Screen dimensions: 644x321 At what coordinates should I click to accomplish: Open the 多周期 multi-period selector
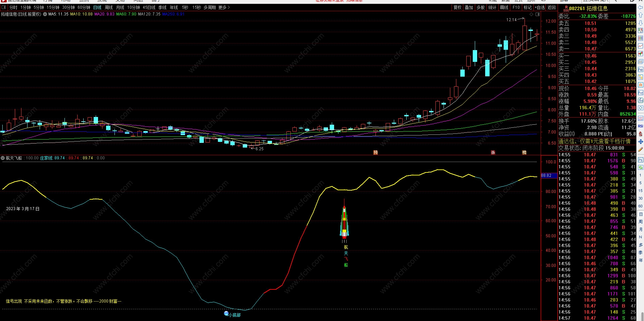pyautogui.click(x=210, y=7)
